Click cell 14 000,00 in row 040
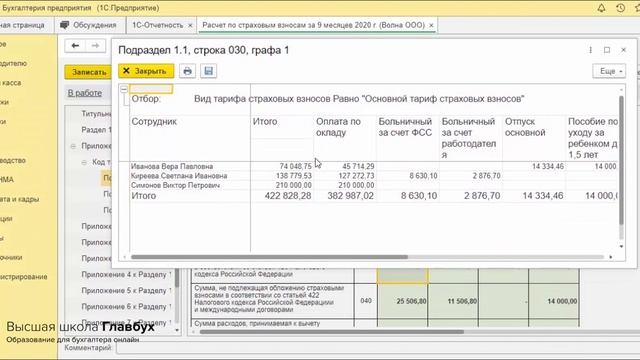 [x=553, y=301]
